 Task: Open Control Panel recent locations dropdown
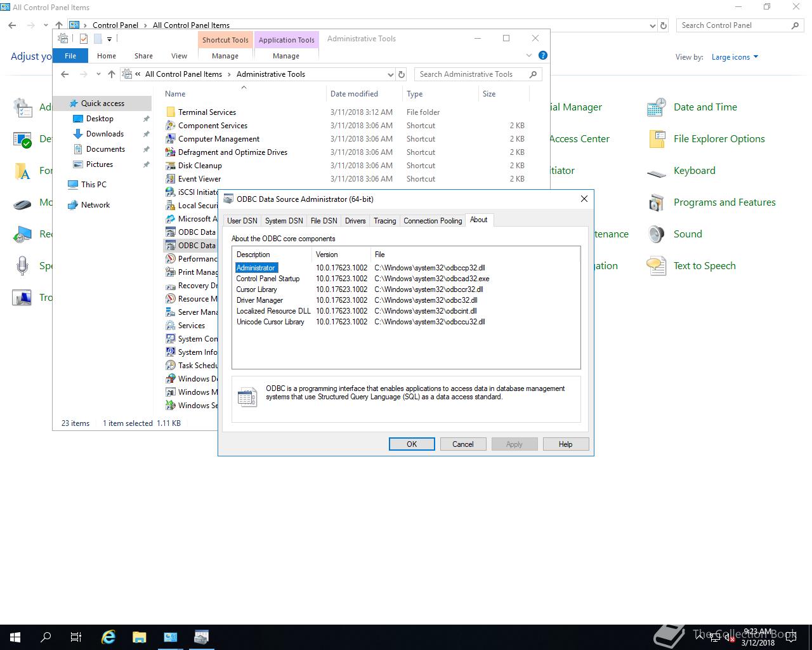pyautogui.click(x=46, y=25)
